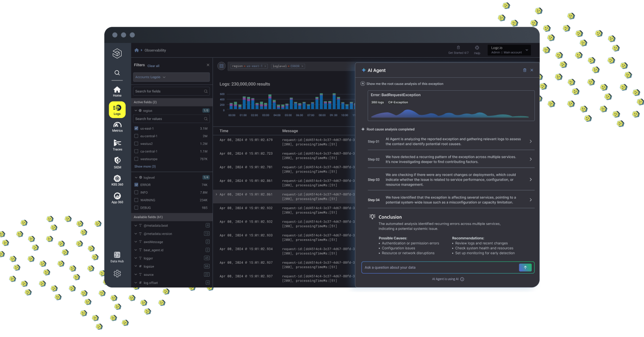This screenshot has height=337, width=644.
Task: Check the eu-central-1 region checkbox
Action: (x=136, y=136)
